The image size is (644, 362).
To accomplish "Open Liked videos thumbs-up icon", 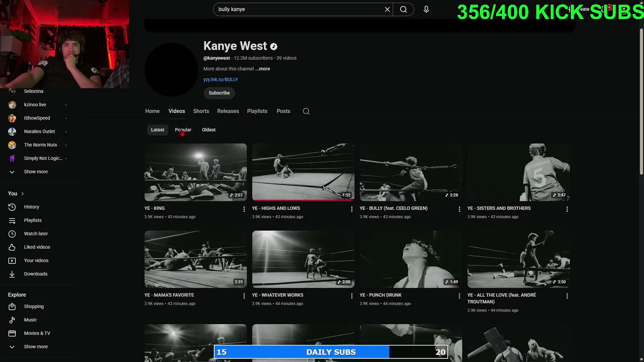I will tap(13, 247).
